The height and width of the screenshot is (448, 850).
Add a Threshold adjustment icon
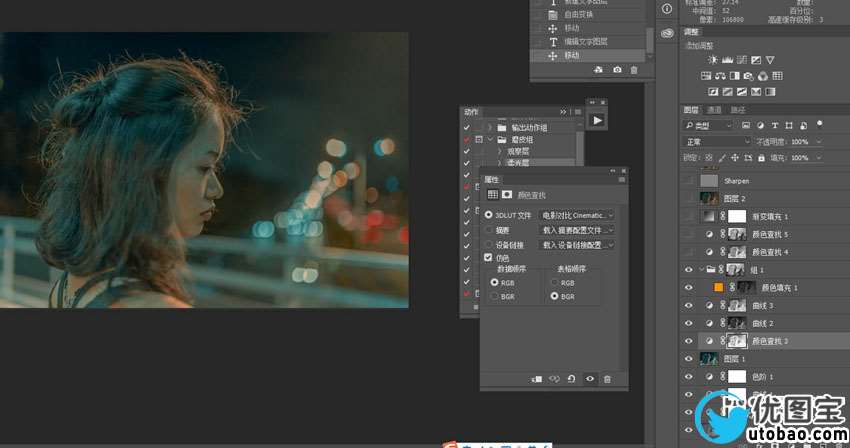742,92
